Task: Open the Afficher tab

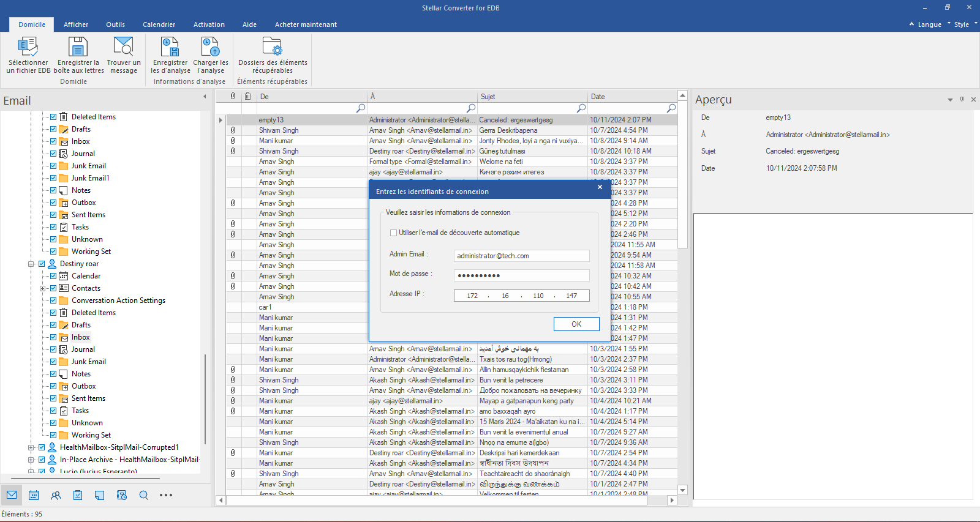Action: pyautogui.click(x=76, y=24)
